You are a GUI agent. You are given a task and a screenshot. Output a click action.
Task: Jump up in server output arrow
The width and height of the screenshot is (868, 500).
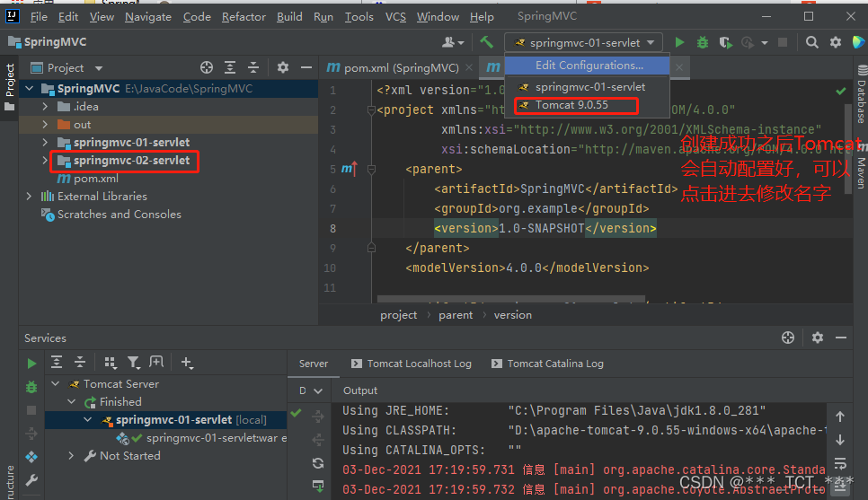840,417
